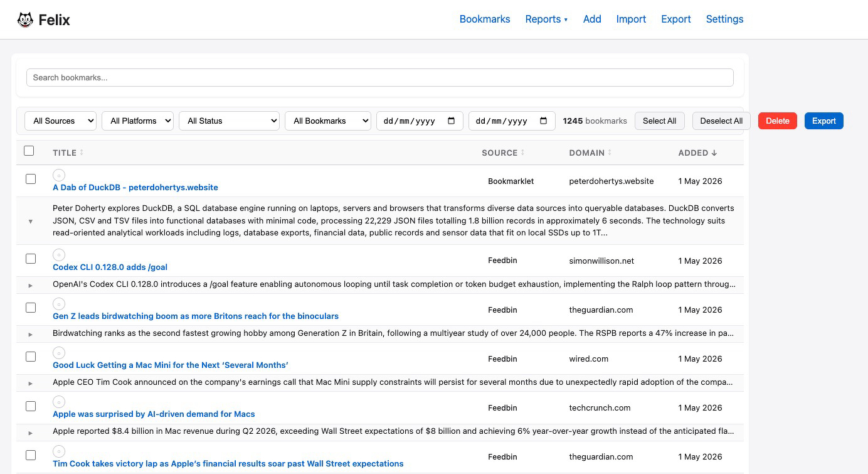Image resolution: width=868 pixels, height=474 pixels.
Task: Open 'Apple was surprised by AI-driven demand' link
Action: [x=154, y=414]
